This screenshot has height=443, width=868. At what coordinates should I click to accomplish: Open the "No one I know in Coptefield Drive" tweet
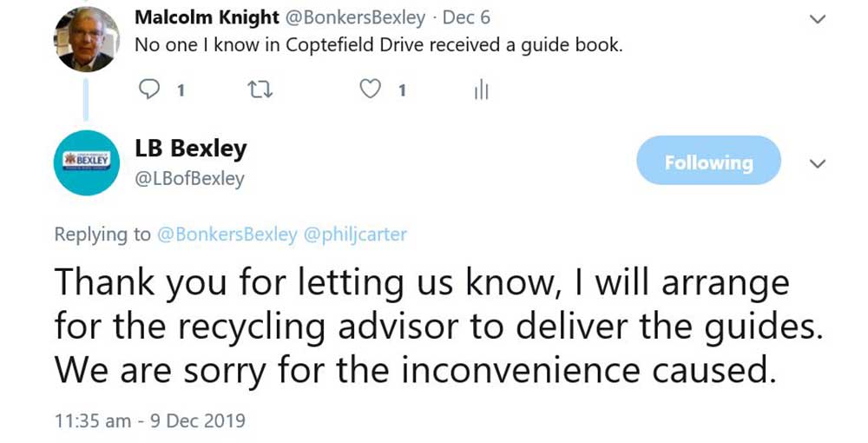coord(378,45)
